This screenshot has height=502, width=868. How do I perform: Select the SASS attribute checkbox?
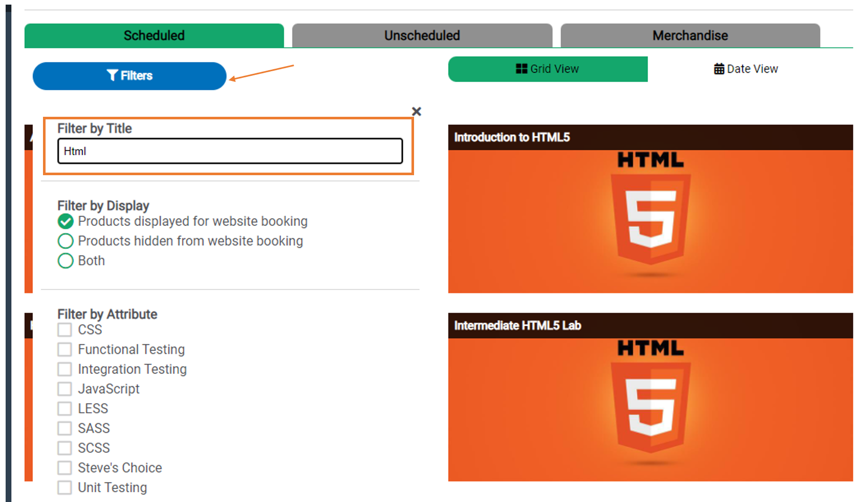pos(64,428)
